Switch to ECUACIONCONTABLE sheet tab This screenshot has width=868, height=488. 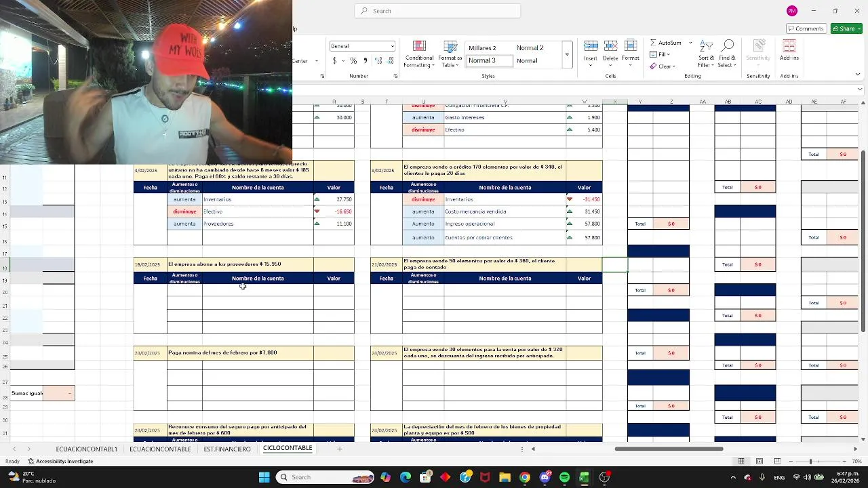160,449
